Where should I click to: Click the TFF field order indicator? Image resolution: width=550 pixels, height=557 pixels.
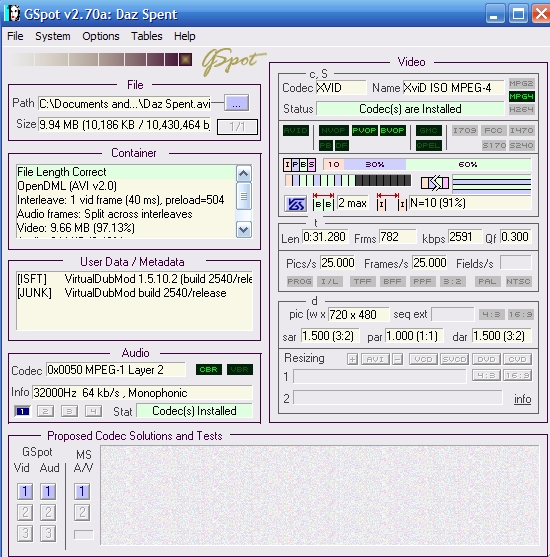click(x=362, y=281)
